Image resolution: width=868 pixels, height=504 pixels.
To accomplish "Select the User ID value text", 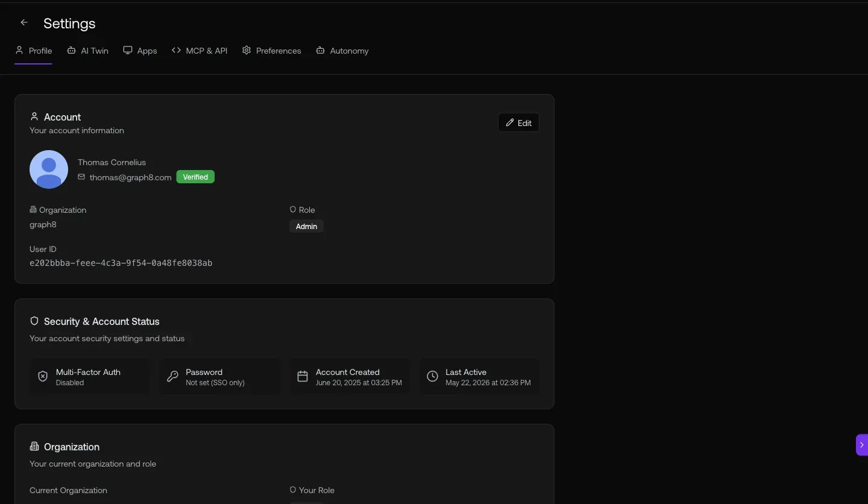I will [121, 263].
